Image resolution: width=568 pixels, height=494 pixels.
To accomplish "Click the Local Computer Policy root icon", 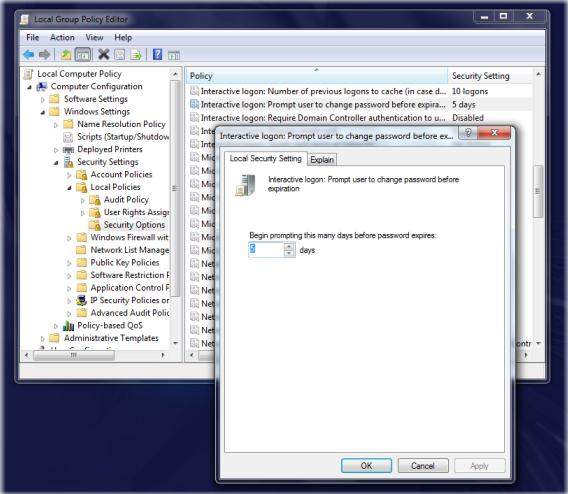I will [28, 74].
